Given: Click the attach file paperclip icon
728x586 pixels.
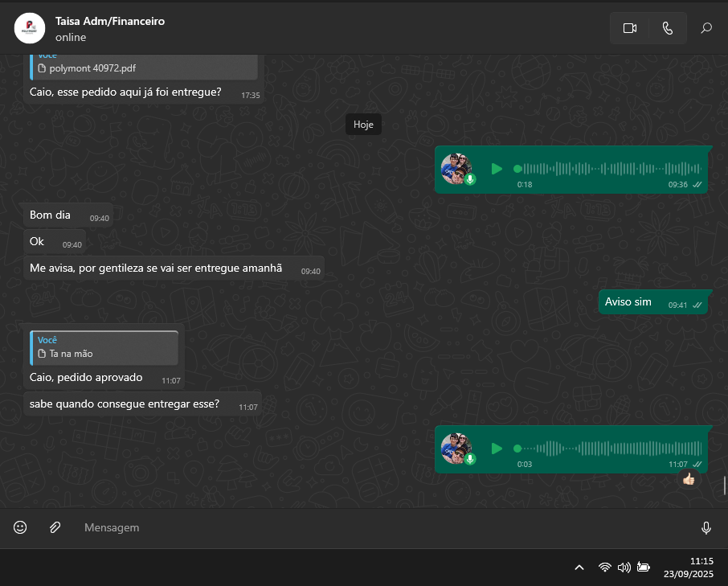Looking at the screenshot, I should 55,527.
